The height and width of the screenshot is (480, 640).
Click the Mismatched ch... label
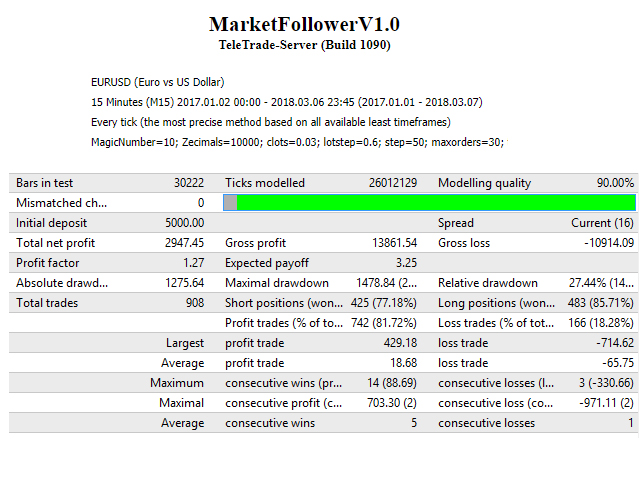pyautogui.click(x=62, y=203)
